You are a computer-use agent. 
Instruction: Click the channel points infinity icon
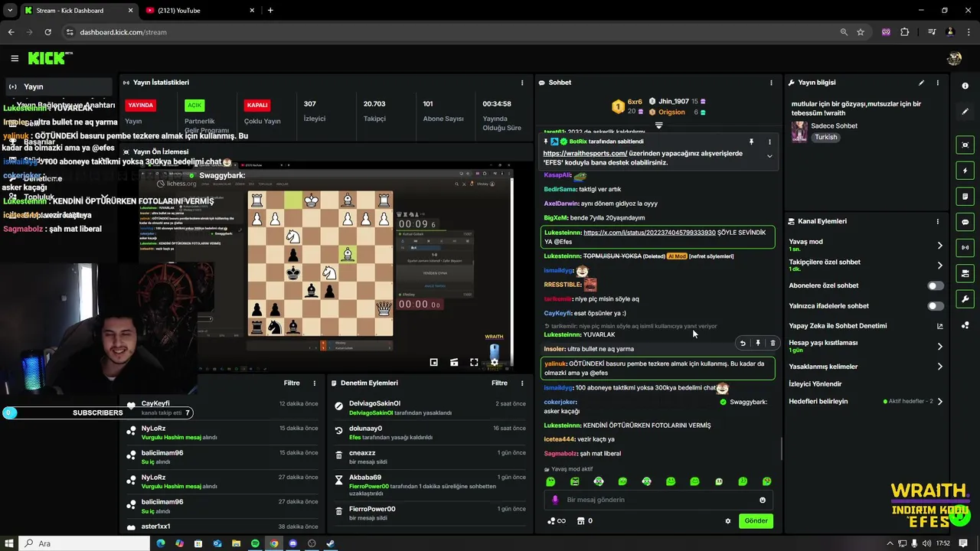point(556,521)
